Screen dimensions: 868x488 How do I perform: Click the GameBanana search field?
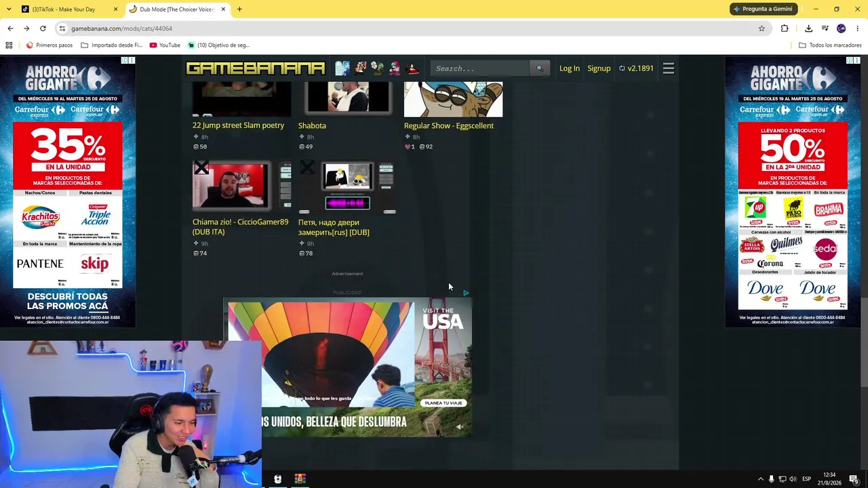(480, 68)
